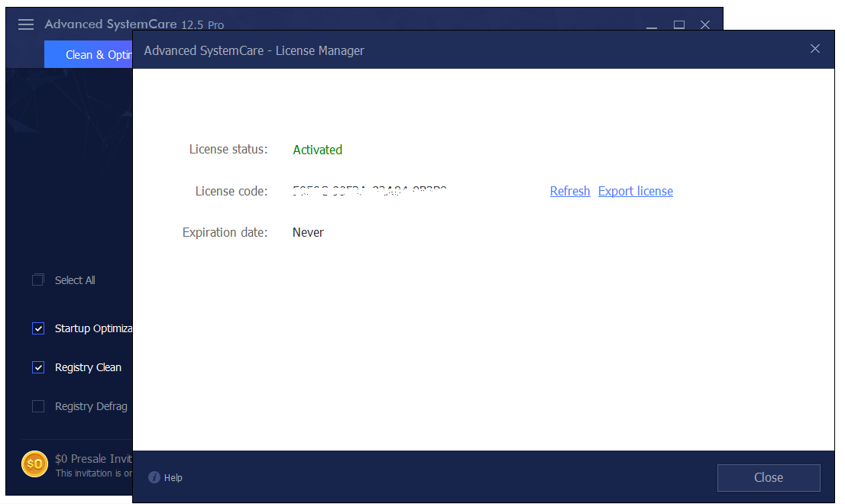Click the Registry Clean label
845x504 pixels.
point(88,367)
